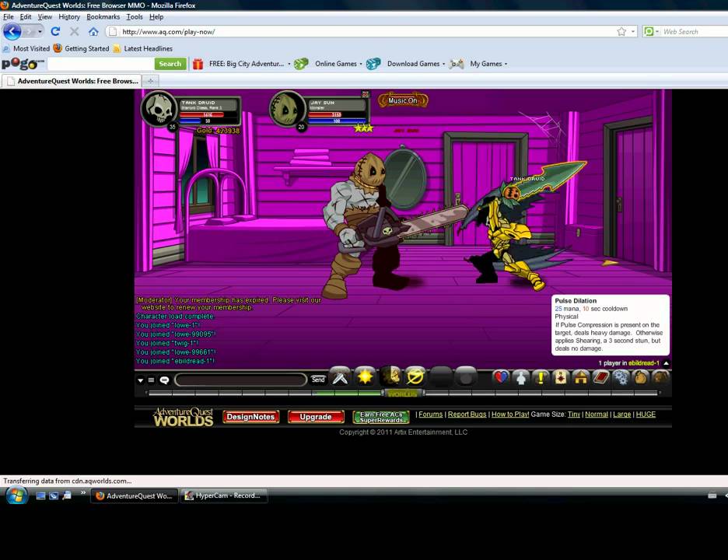Select the Jay Sun sack-head portrait

(x=288, y=109)
